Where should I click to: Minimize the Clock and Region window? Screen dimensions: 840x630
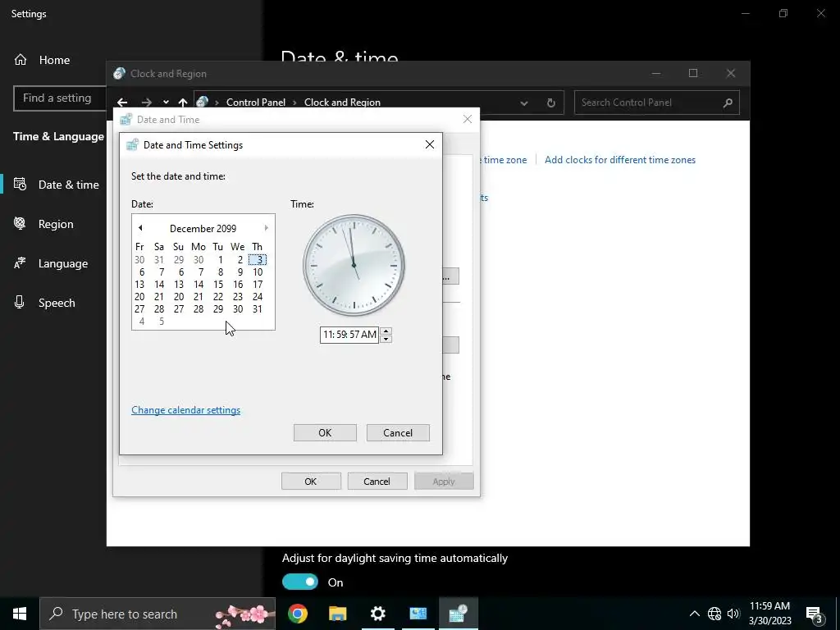click(x=656, y=73)
